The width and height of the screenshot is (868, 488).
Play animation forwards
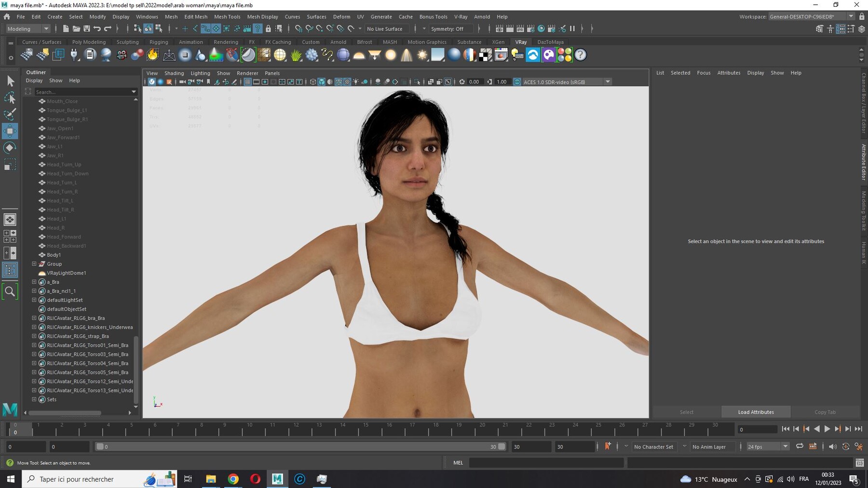pyautogui.click(x=827, y=429)
